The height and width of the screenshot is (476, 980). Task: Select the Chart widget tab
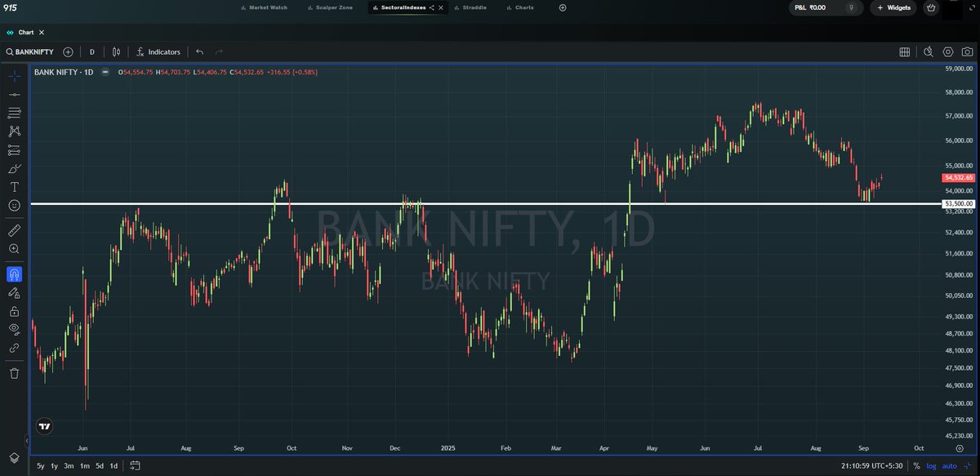[24, 33]
